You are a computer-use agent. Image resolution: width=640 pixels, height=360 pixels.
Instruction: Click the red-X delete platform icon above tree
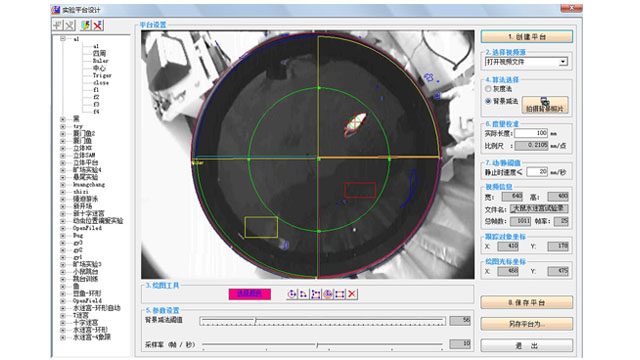[x=98, y=25]
